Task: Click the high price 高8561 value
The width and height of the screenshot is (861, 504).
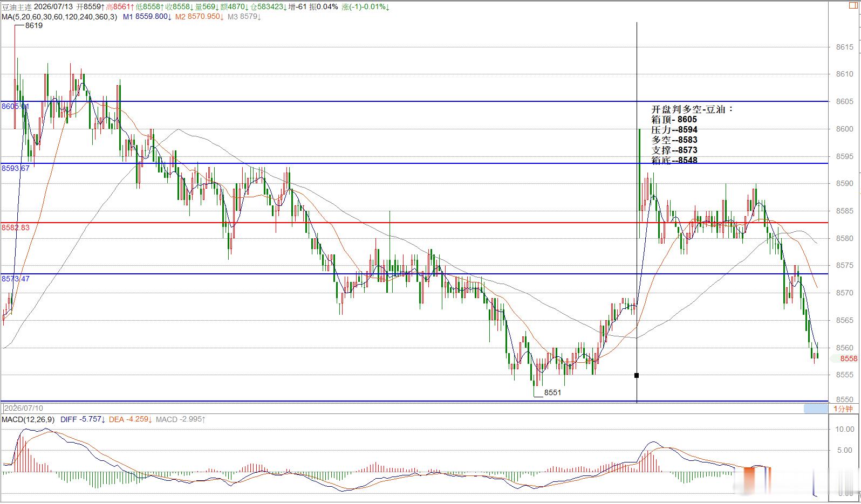Action: (x=120, y=7)
